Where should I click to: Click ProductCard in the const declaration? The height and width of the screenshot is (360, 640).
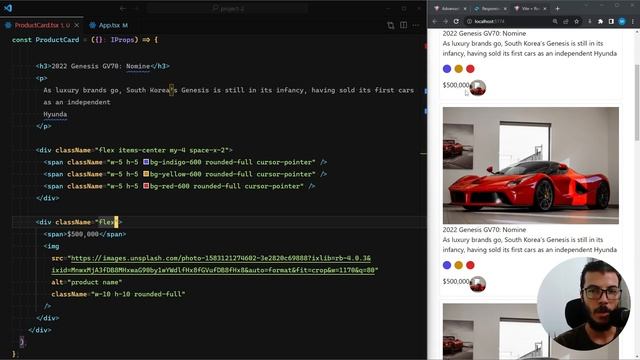click(57, 40)
